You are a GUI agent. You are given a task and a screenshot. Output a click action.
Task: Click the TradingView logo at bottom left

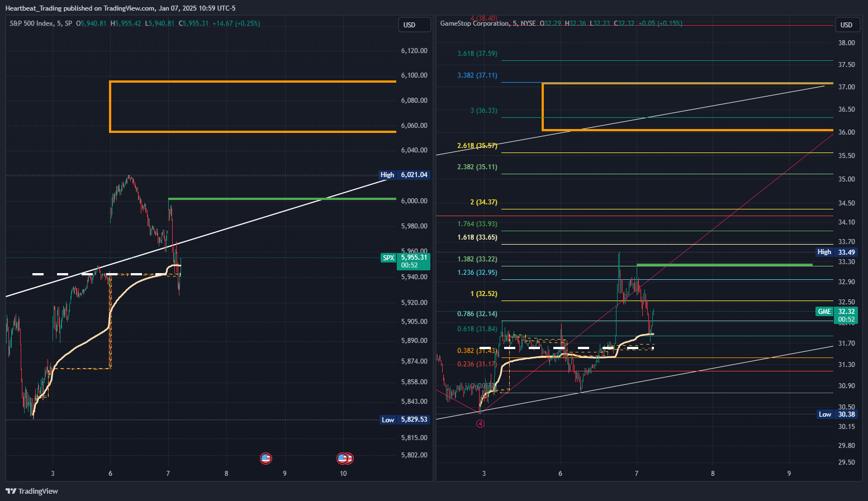(32, 491)
